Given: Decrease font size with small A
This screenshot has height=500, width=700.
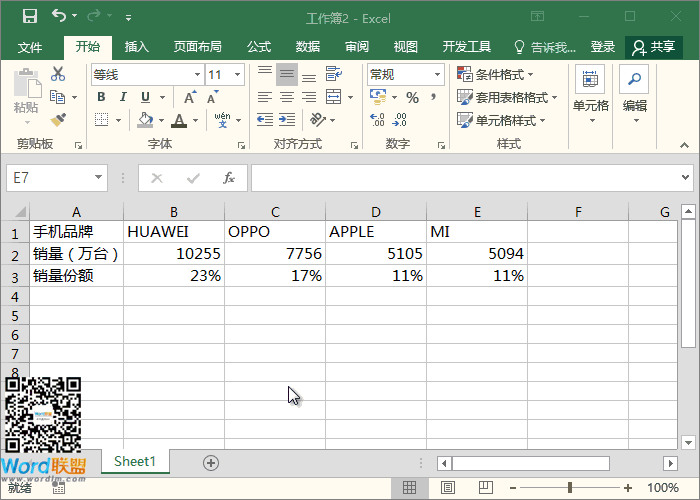Looking at the screenshot, I should click(x=212, y=97).
